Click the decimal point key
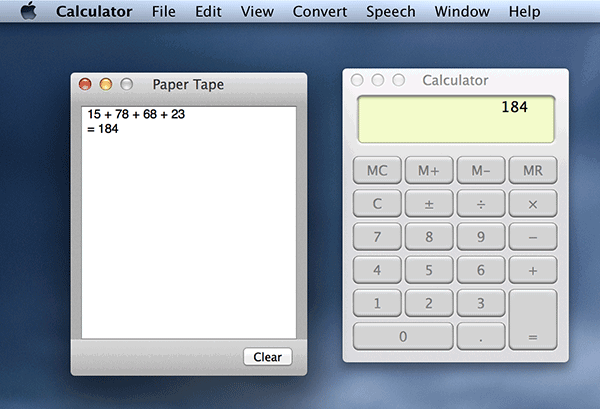The image size is (600, 409). [x=481, y=336]
